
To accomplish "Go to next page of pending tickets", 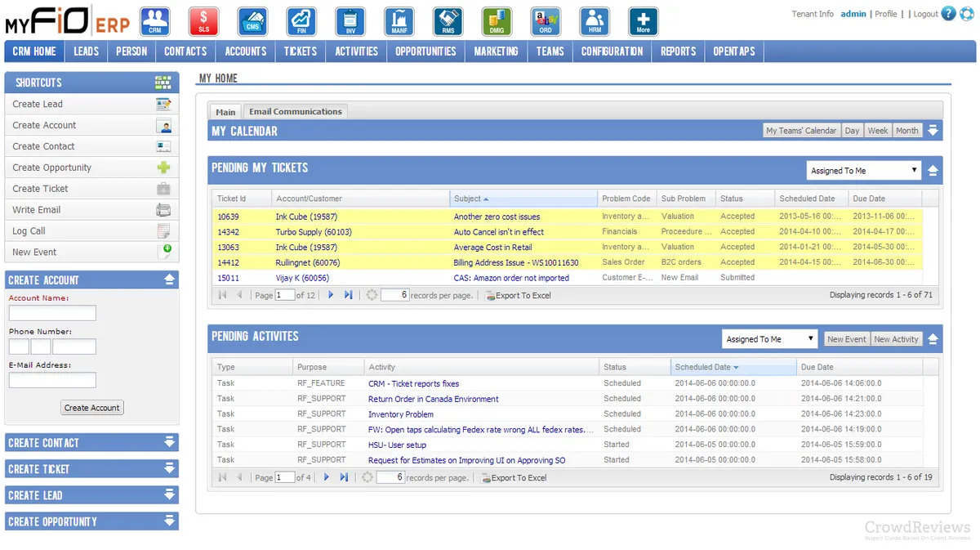I will 331,295.
